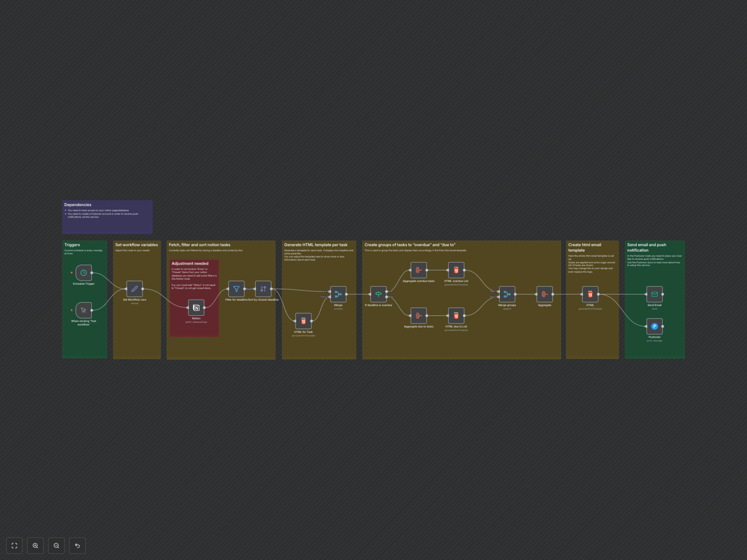747x560 pixels.
Task: Select the Merge combine node
Action: pos(338,294)
